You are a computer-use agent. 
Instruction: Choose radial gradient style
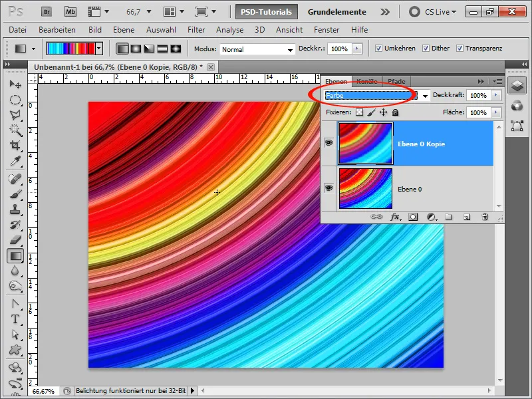point(136,49)
